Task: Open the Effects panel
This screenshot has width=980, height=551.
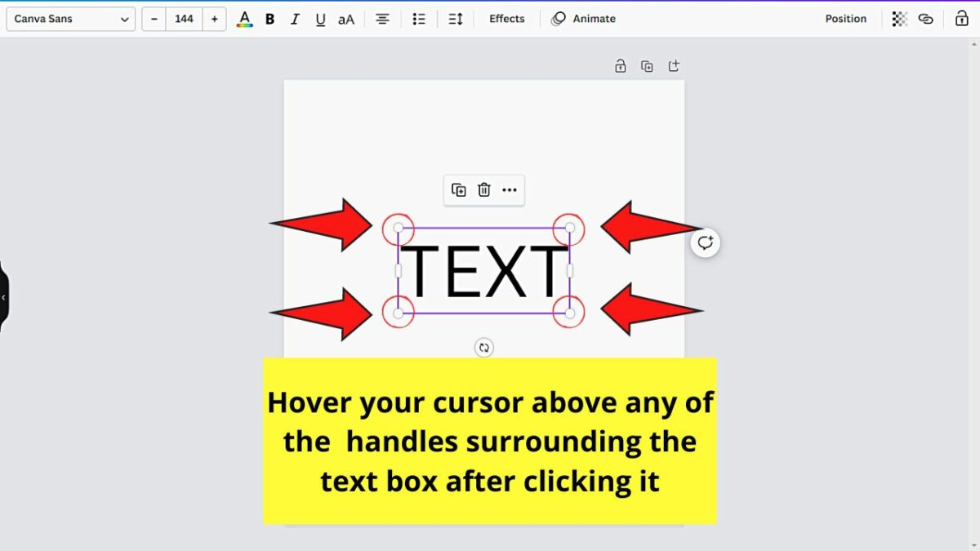Action: coord(506,18)
